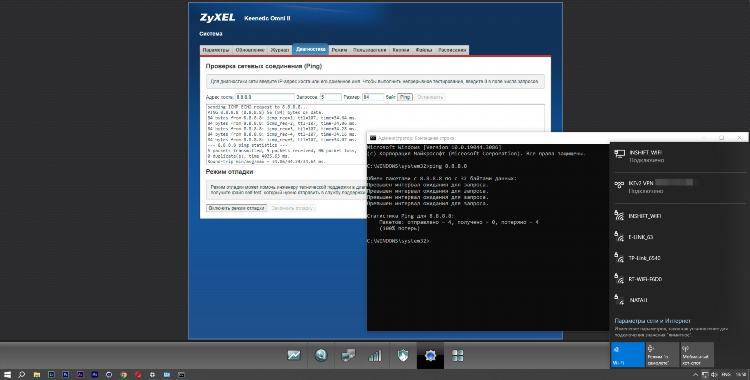The width and height of the screenshot is (750, 380).
Task: Switch to the Расписания tab
Action: click(452, 50)
